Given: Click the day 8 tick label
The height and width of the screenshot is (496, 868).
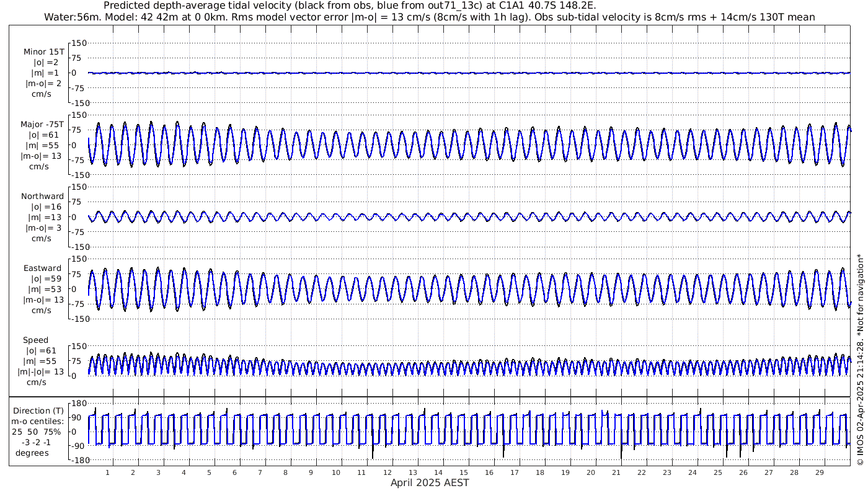Looking at the screenshot, I should click(x=286, y=472).
